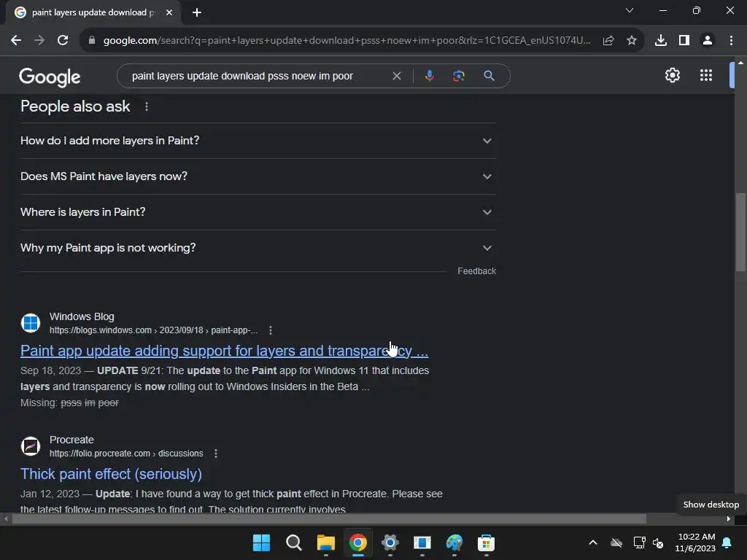Clear the Google search box text
747x560 pixels.
(x=396, y=76)
